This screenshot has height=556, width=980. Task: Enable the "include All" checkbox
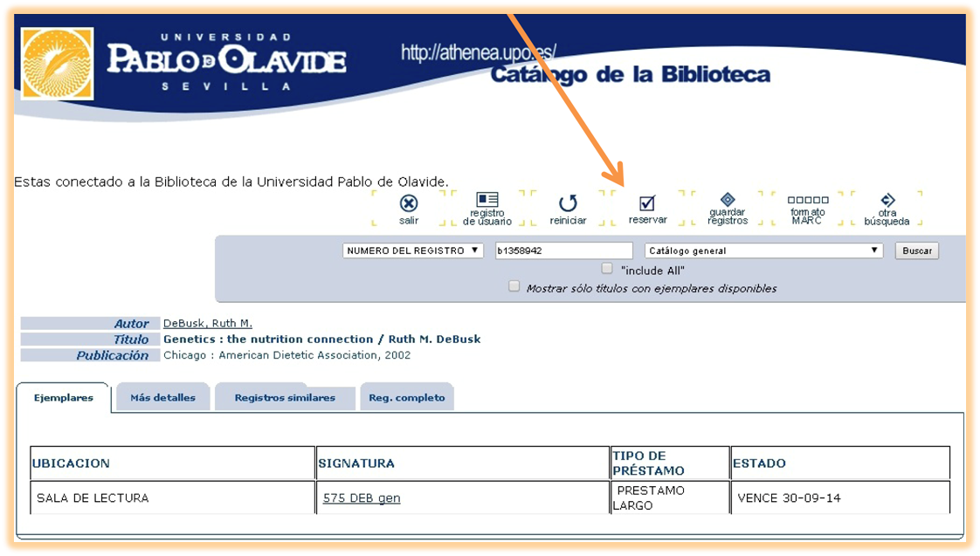[607, 268]
